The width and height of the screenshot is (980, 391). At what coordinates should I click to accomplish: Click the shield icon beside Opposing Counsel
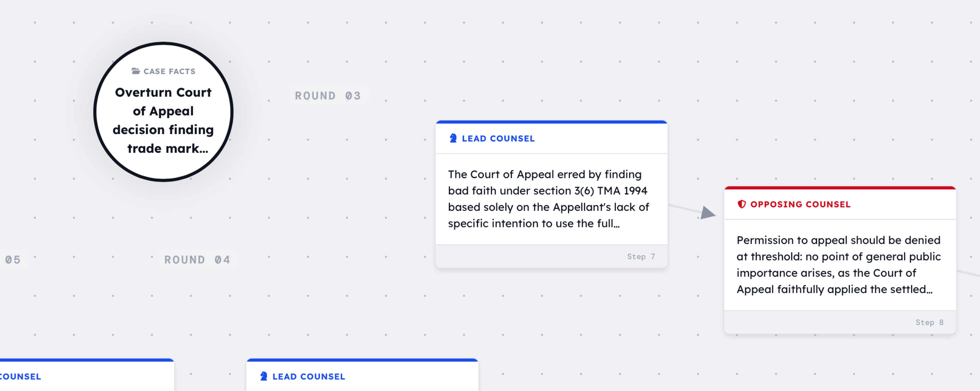click(x=742, y=204)
